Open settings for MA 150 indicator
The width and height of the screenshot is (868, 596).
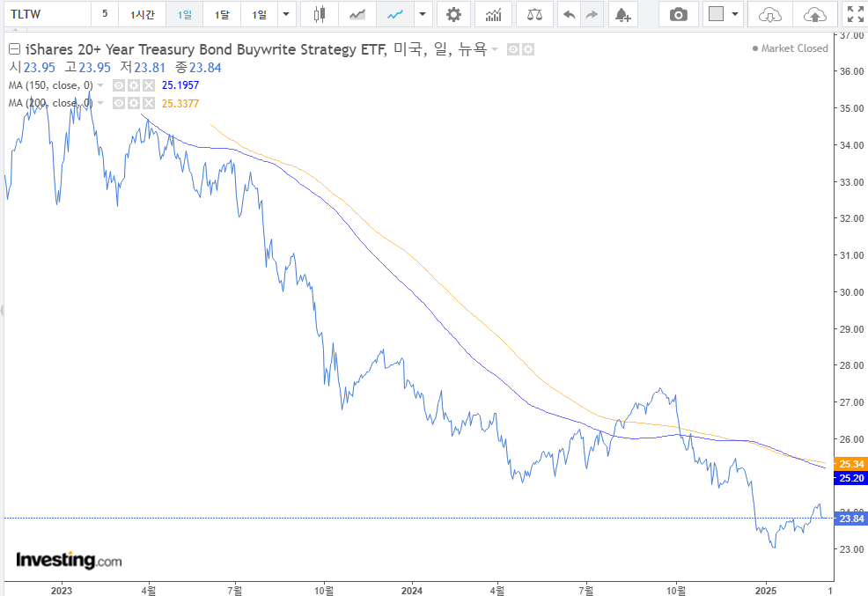click(134, 85)
